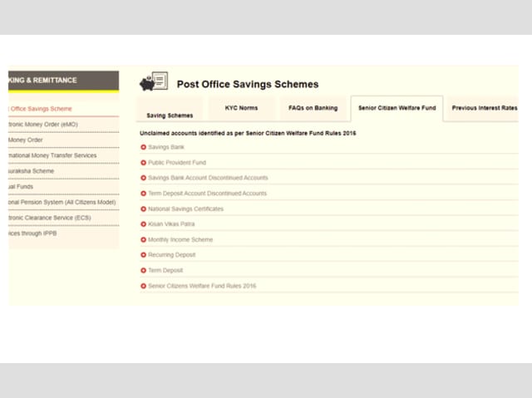Viewport: 532px width, 398px height.
Task: Click the Unclaimed accounts identified heading text
Action: pyautogui.click(x=248, y=133)
